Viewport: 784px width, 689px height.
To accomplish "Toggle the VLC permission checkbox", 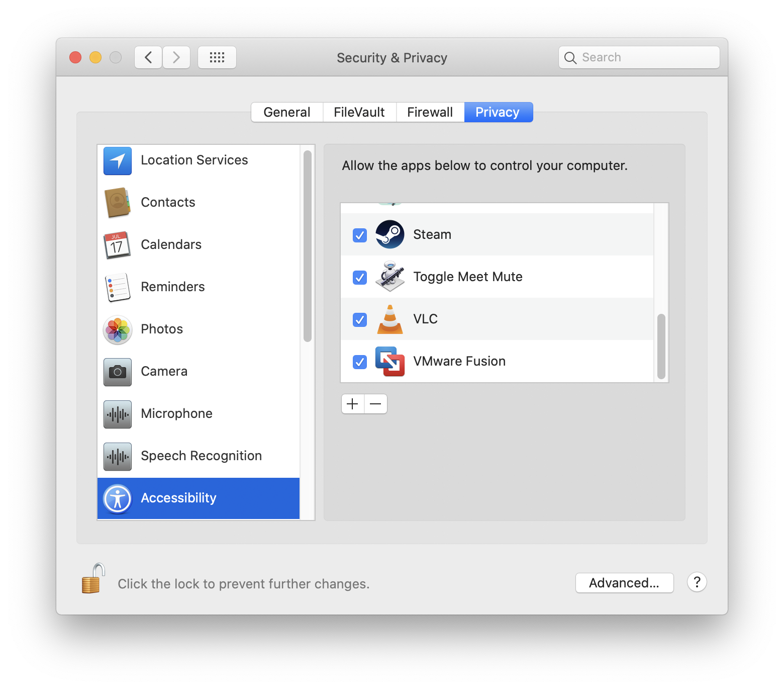I will (360, 319).
